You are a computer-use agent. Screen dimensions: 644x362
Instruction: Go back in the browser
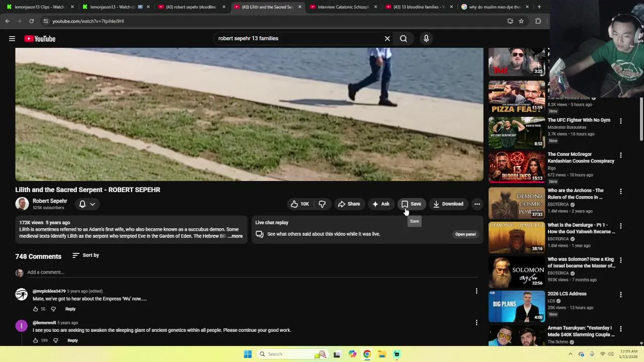tap(7, 21)
